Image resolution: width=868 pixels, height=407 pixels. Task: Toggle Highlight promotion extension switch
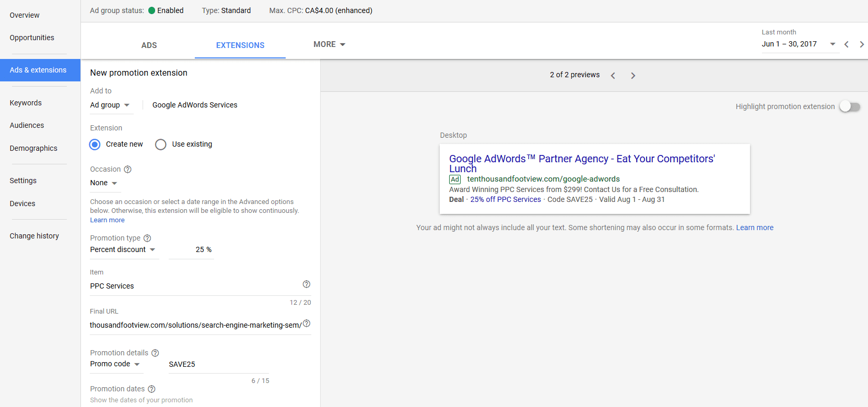coord(850,106)
